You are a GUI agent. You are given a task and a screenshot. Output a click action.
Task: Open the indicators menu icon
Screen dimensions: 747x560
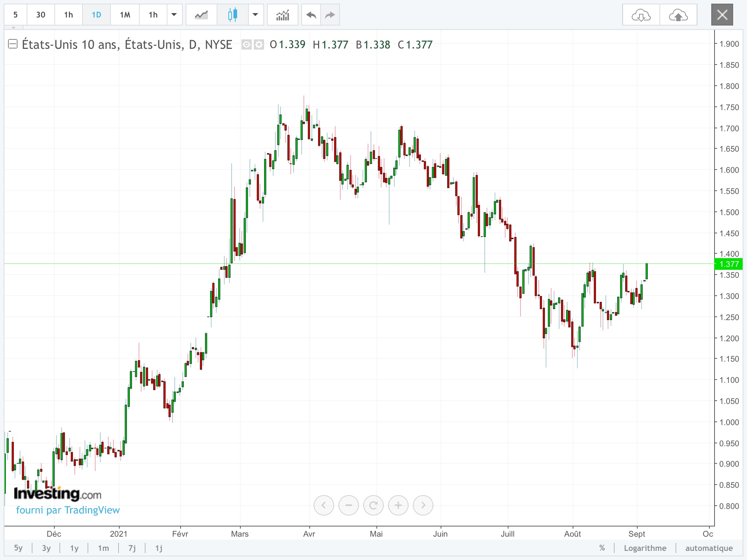click(283, 15)
